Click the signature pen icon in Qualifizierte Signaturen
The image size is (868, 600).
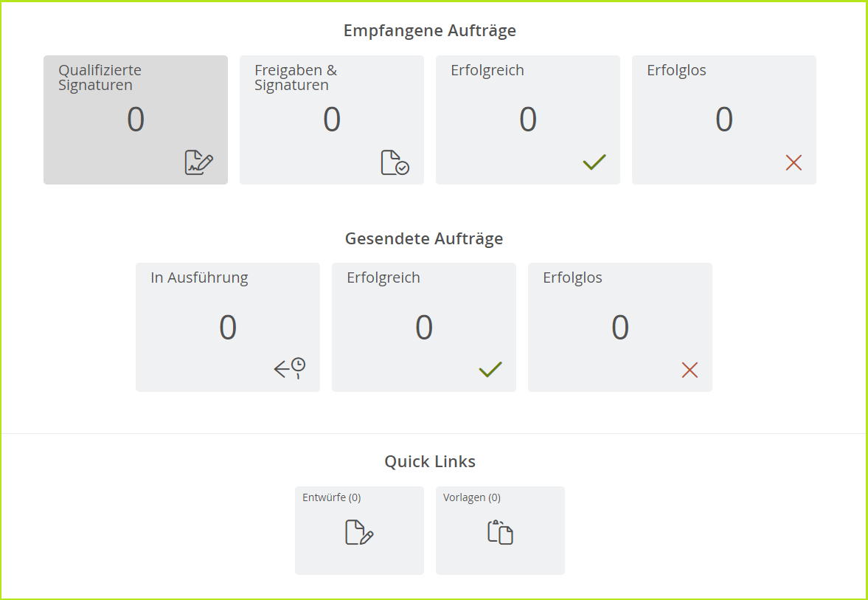click(x=199, y=162)
